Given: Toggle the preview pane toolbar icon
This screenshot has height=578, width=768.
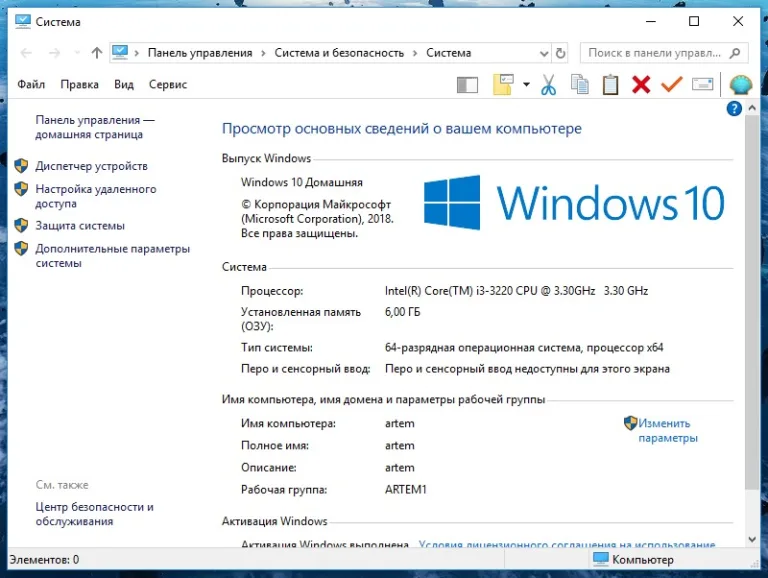Looking at the screenshot, I should [x=467, y=85].
